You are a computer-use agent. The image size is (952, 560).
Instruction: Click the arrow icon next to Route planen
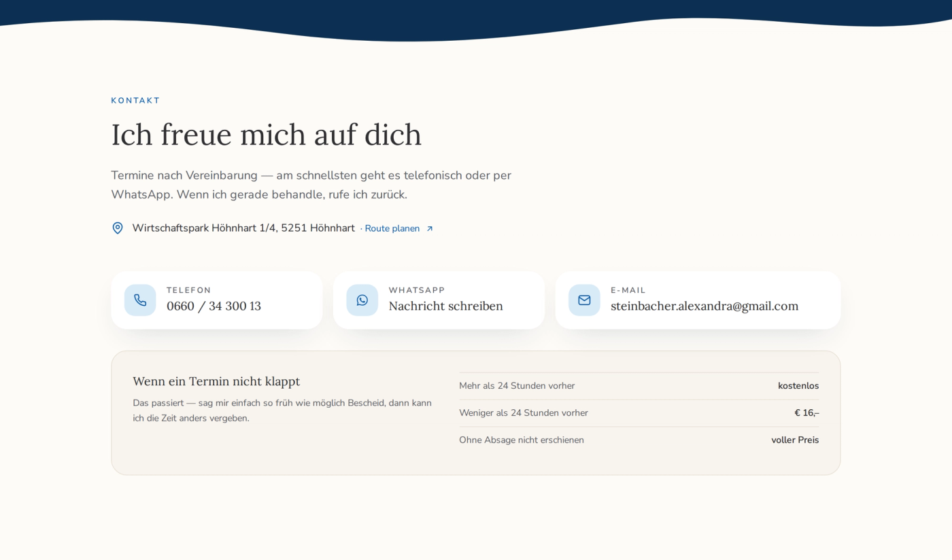tap(430, 229)
